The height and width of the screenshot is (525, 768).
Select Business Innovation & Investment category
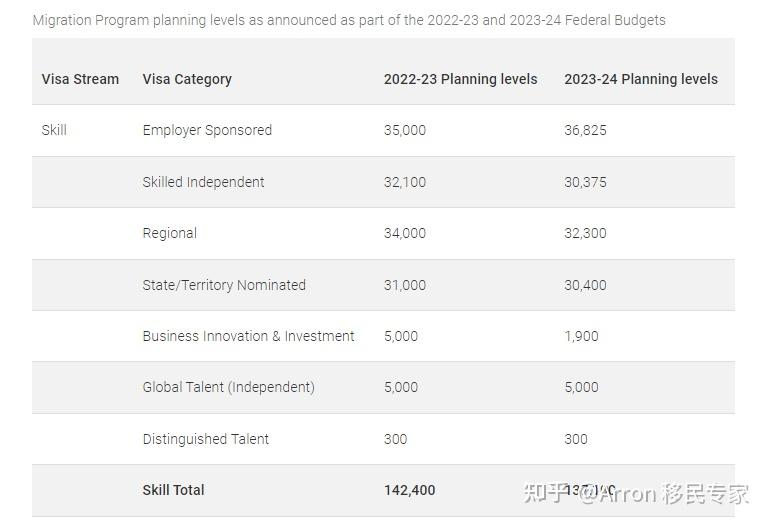[248, 336]
